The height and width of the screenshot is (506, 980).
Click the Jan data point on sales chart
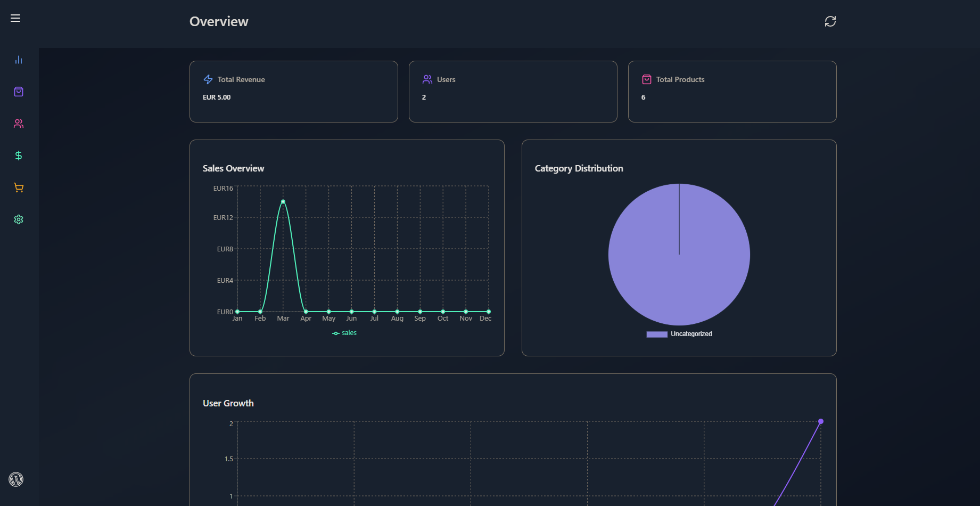coord(237,312)
